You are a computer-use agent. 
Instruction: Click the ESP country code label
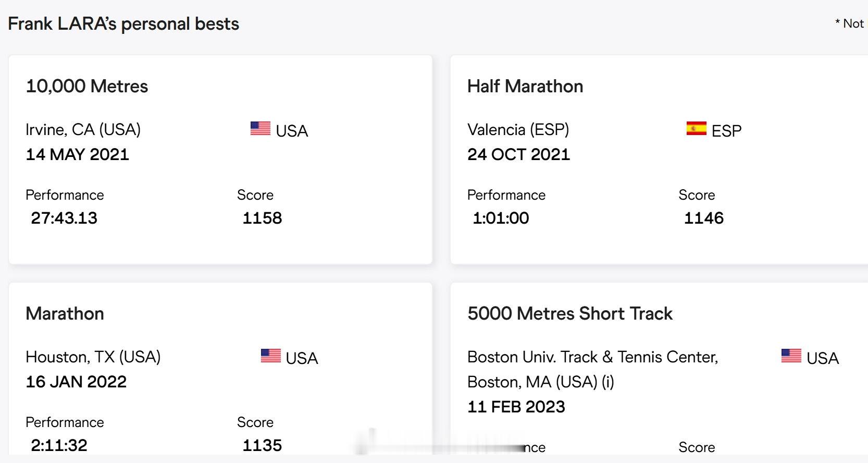(726, 131)
